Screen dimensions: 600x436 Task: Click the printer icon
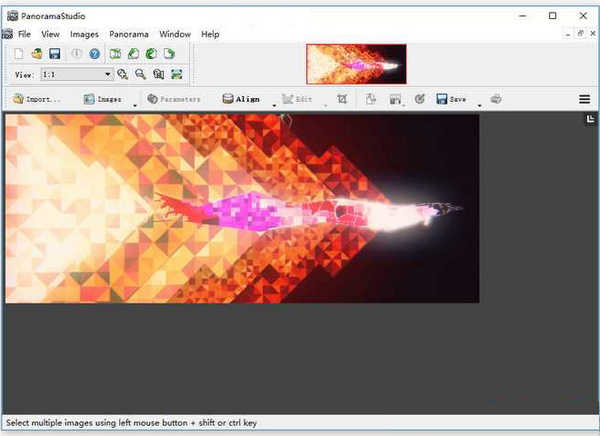496,99
